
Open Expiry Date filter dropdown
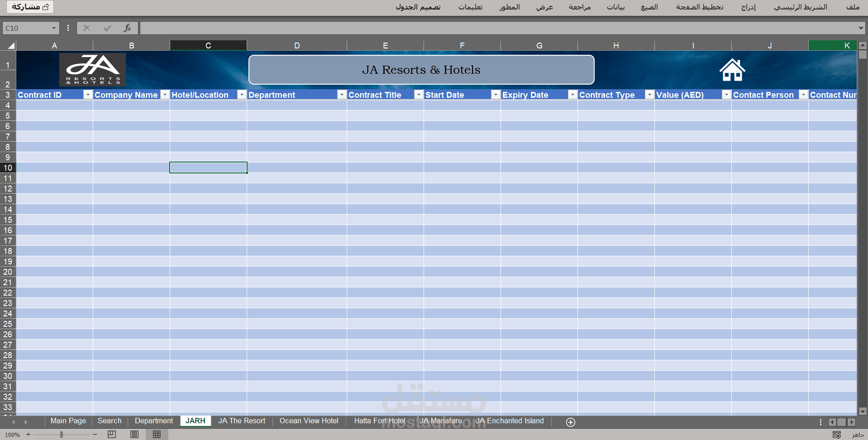[572, 95]
